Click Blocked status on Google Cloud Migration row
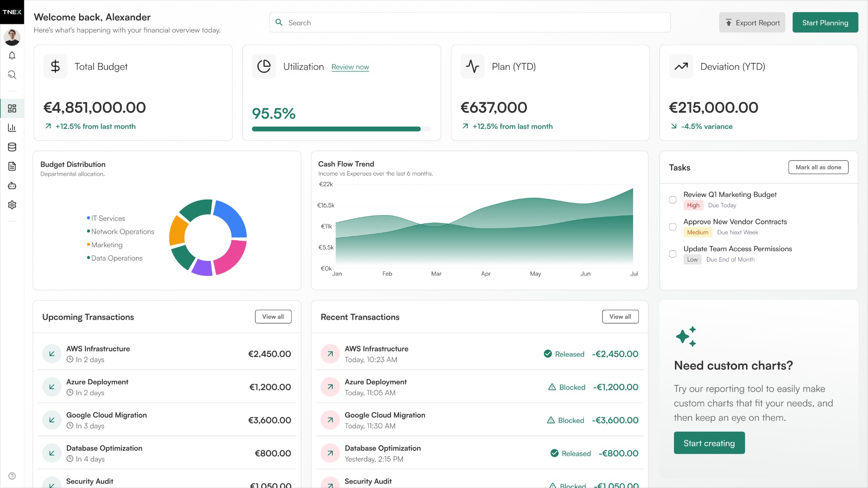The image size is (868, 488). [x=565, y=420]
